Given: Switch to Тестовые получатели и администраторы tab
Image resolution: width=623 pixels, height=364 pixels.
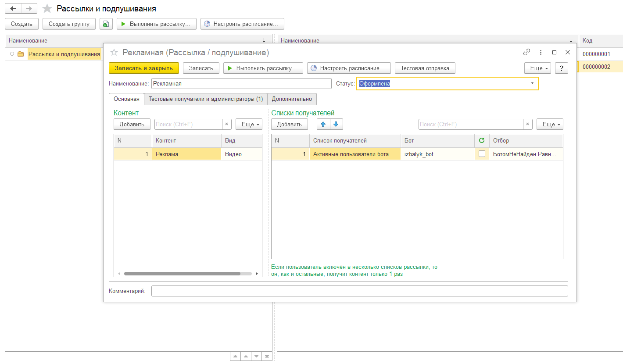Looking at the screenshot, I should [206, 99].
